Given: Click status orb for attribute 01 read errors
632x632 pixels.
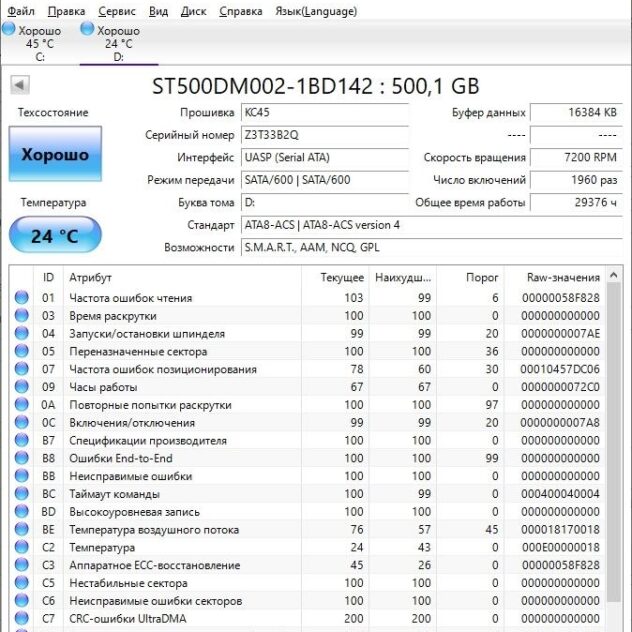Looking at the screenshot, I should [22, 298].
